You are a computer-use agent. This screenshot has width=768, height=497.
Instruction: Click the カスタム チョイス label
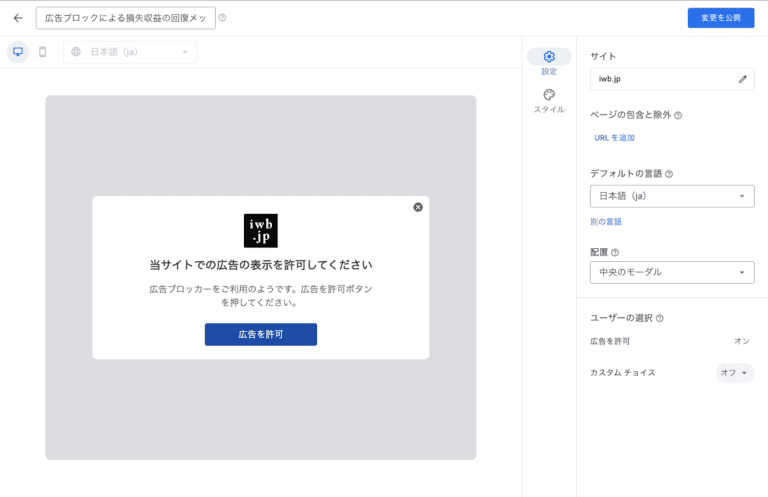pos(623,373)
